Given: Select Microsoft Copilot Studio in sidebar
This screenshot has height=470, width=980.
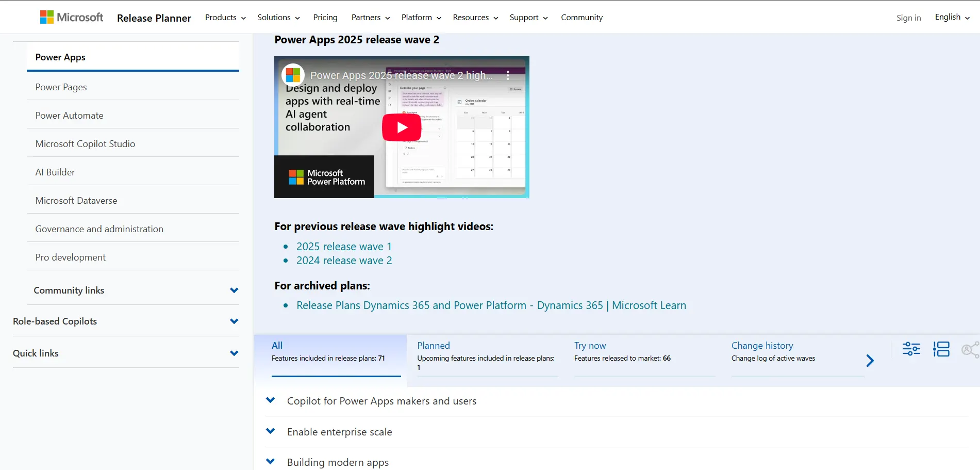Looking at the screenshot, I should [x=85, y=144].
